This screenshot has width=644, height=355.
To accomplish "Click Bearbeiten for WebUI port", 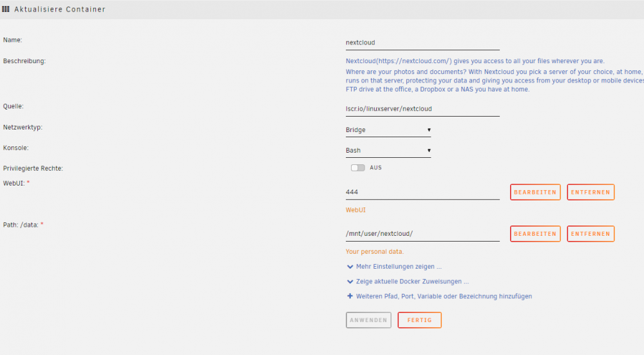I will (535, 192).
